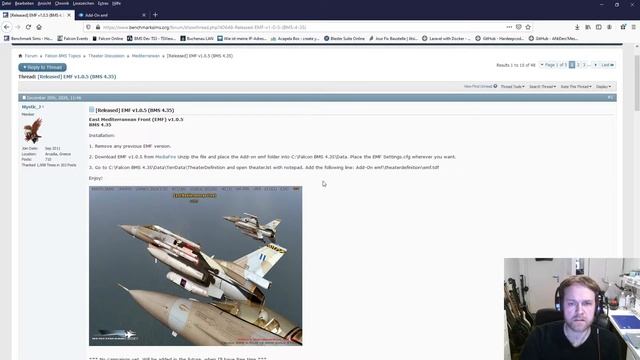The width and height of the screenshot is (640, 360).
Task: Click the Forum breadcrumb link
Action: pos(31,56)
